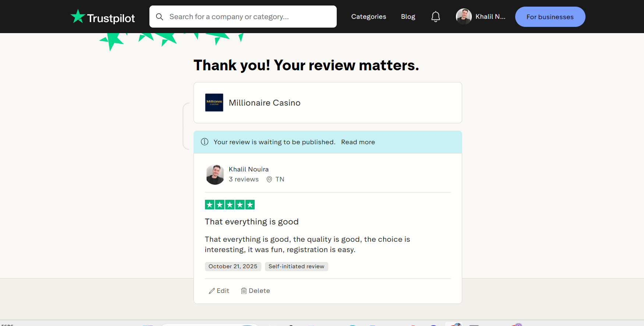Open the Khalil N... account menu
Viewport: 644px width, 326px height.
point(490,17)
